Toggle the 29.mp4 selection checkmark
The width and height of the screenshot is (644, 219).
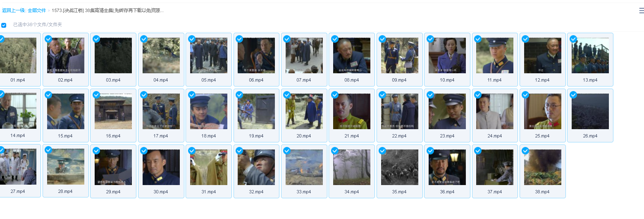click(96, 151)
